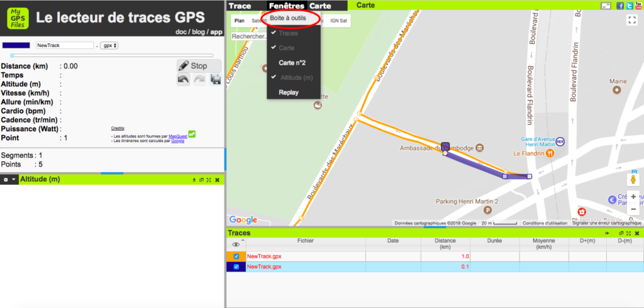Click the Traces panel collapse arrow icon
Image resolution: width=644 pixels, height=308 pixels.
(x=607, y=233)
